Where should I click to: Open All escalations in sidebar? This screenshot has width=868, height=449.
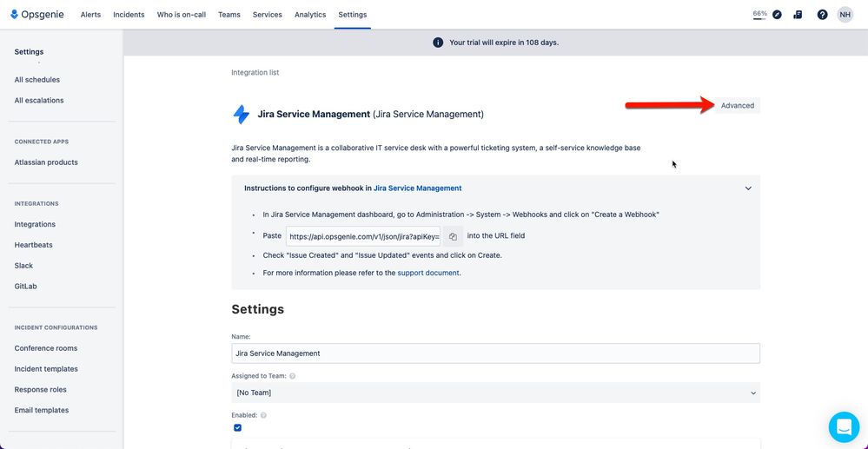point(39,100)
